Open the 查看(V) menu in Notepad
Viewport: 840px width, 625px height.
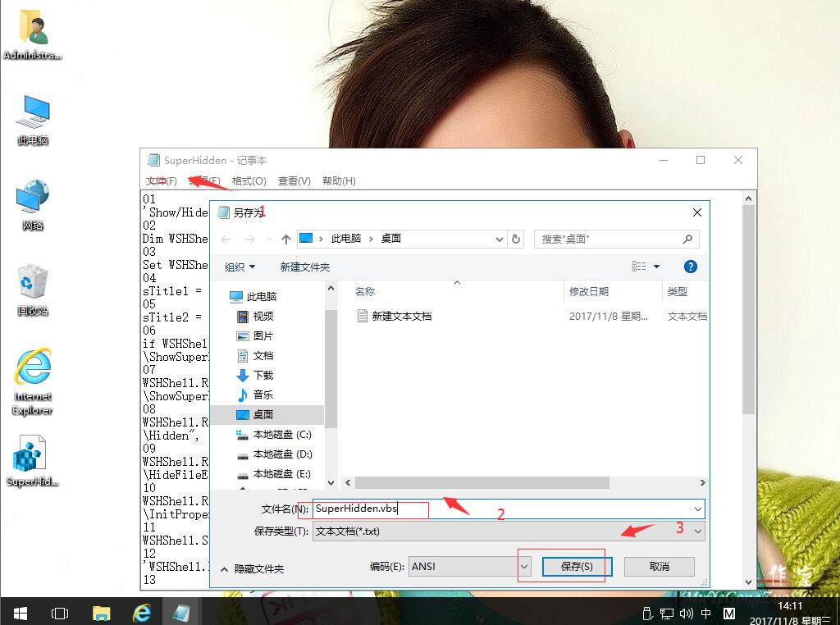[x=294, y=180]
